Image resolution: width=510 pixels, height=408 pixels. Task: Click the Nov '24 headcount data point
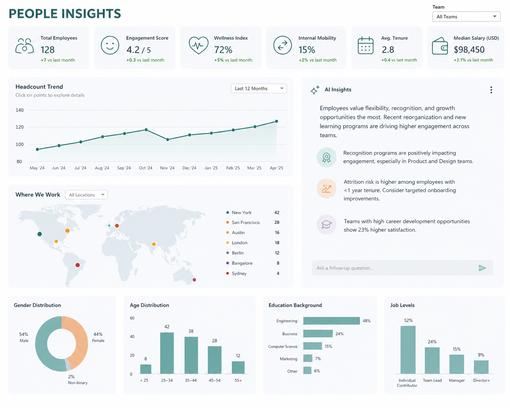(167, 140)
